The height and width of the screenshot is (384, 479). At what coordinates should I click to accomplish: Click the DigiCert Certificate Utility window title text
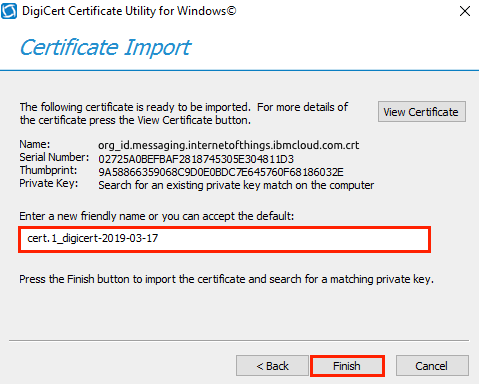coord(129,11)
